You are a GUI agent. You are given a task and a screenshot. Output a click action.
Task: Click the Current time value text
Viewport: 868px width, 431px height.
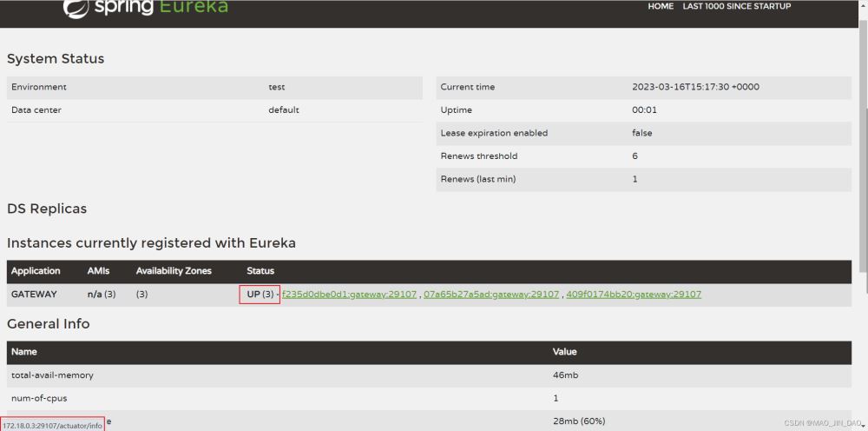pos(695,87)
